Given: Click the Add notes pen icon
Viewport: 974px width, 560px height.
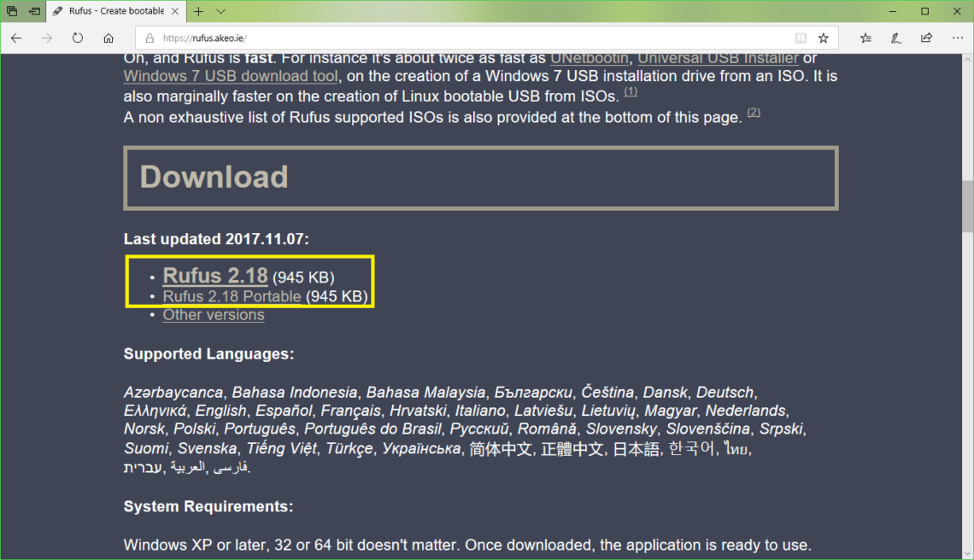Looking at the screenshot, I should click(896, 38).
